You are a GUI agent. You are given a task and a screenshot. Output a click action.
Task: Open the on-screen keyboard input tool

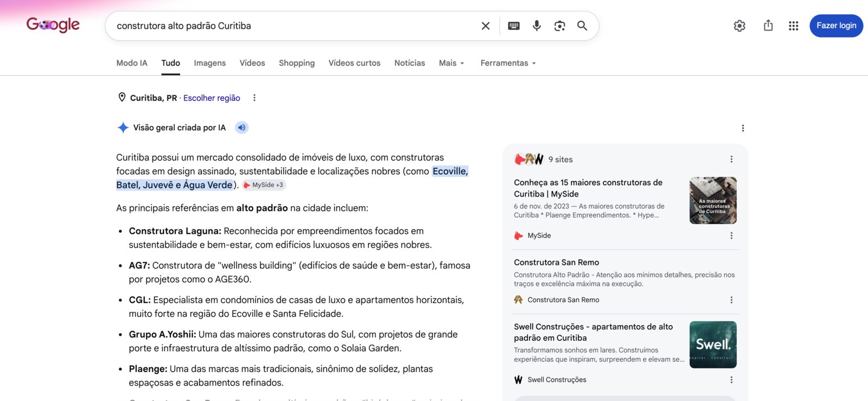click(x=514, y=26)
